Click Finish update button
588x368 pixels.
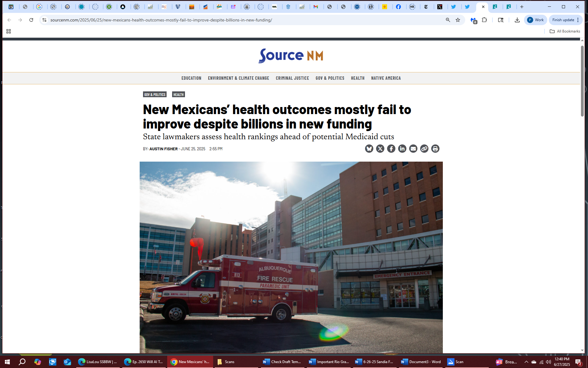click(x=563, y=20)
